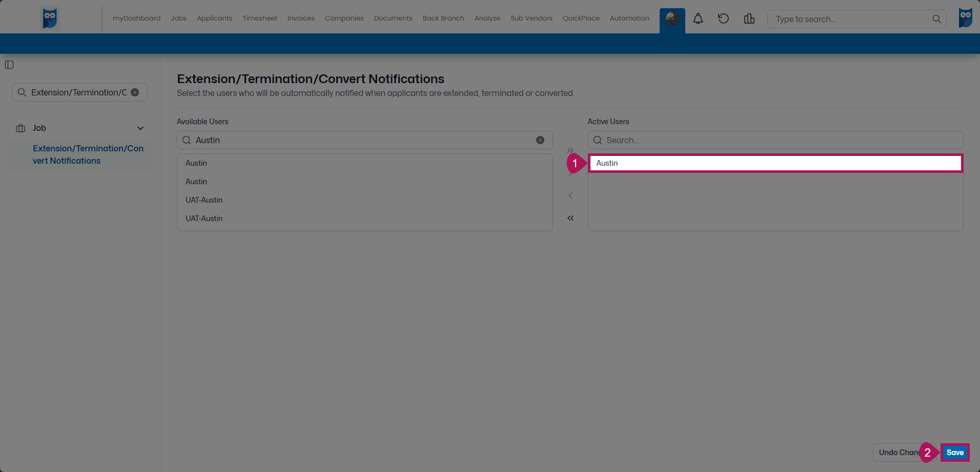Remove all active users with the double left arrow

(570, 218)
